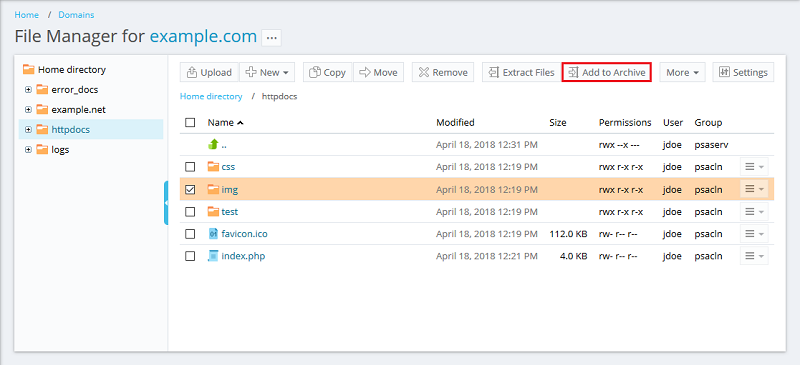Open example.net folder in tree
This screenshot has width=800, height=365.
pos(79,110)
